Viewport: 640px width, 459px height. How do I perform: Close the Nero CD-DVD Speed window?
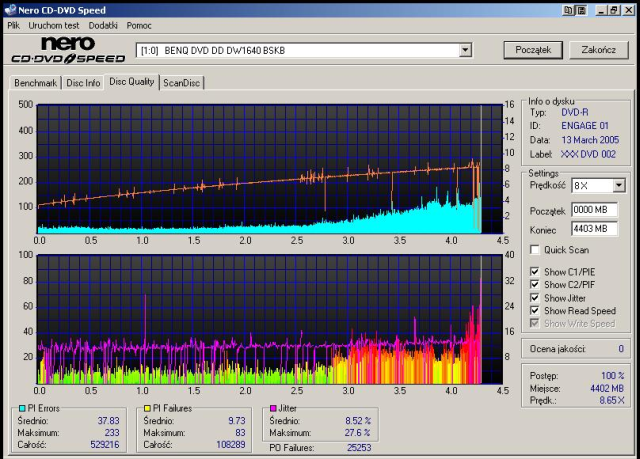click(x=629, y=10)
